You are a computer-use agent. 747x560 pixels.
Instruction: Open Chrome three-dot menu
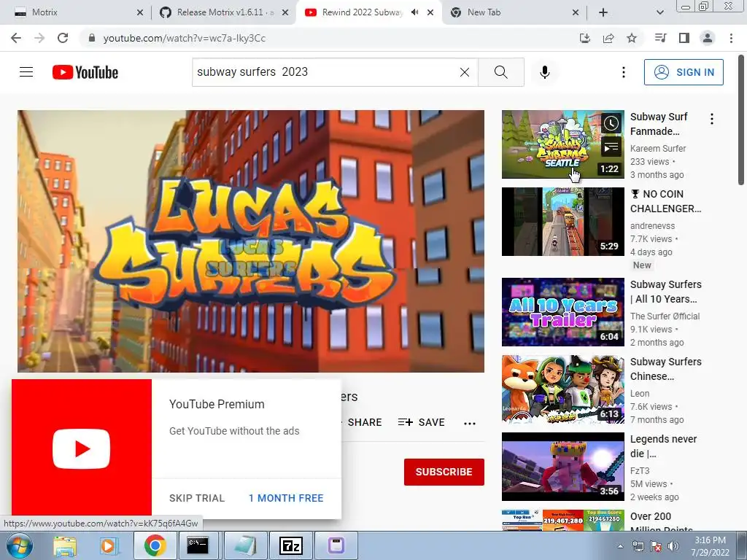tap(731, 38)
